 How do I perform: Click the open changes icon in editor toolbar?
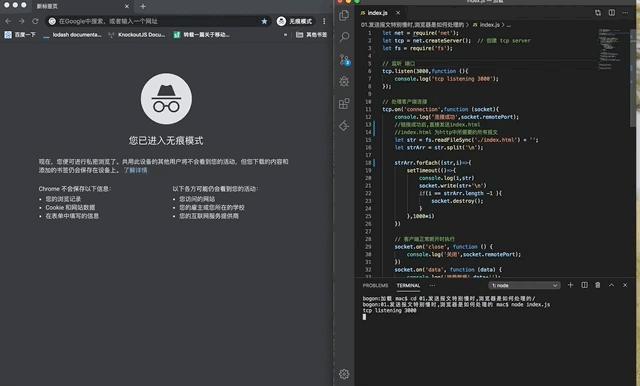[598, 13]
